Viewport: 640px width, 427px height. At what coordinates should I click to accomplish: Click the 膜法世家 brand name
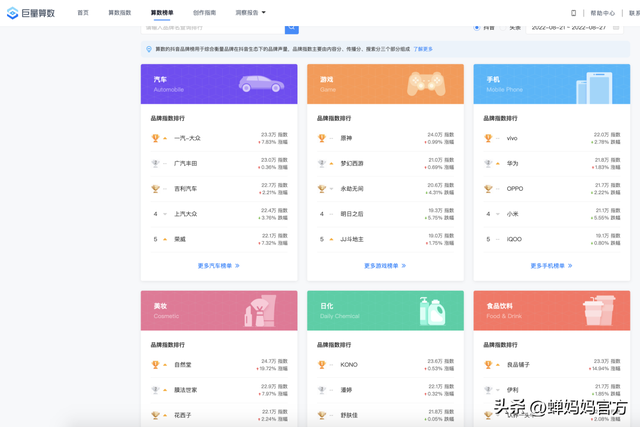pyautogui.click(x=186, y=390)
